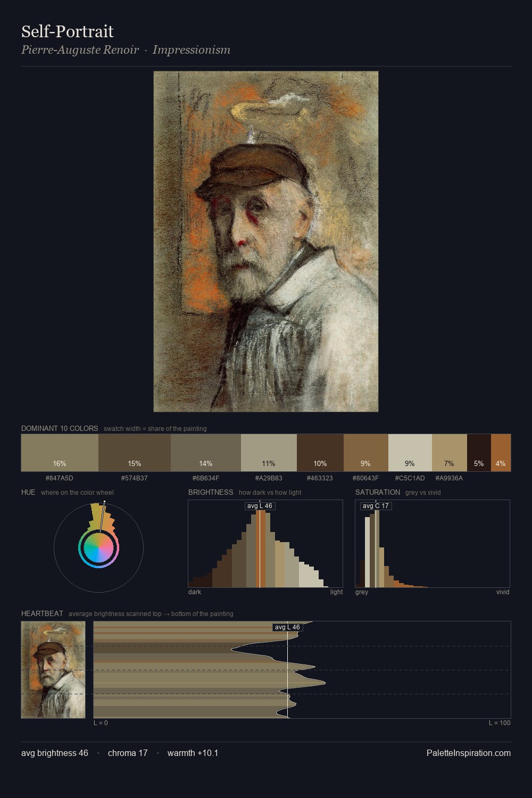Click the 'chroma 17' footer stat
The width and height of the screenshot is (532, 798).
128,753
